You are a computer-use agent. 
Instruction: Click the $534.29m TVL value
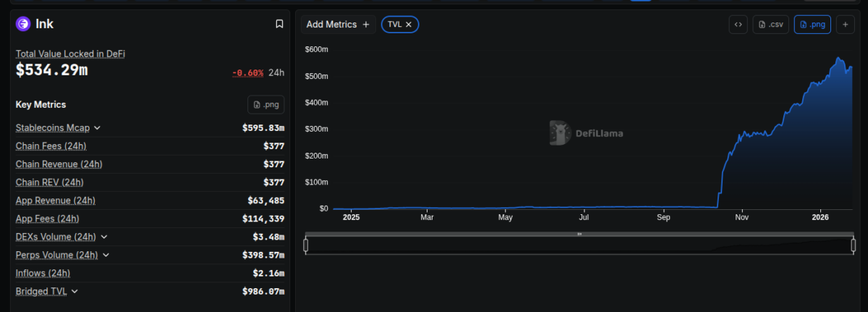[51, 70]
